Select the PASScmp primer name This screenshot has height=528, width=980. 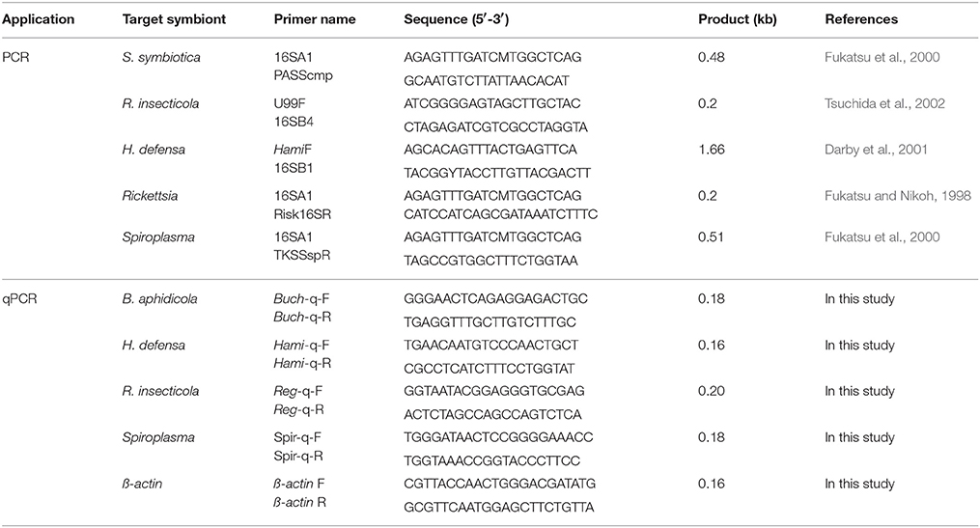click(x=303, y=75)
